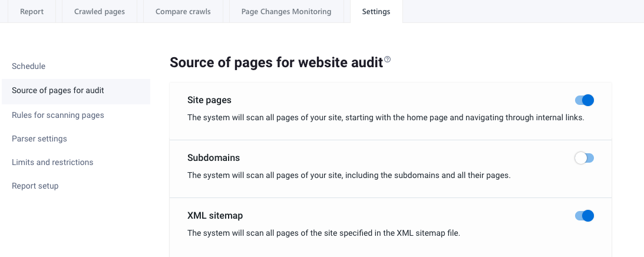Select the Settings tab
The width and height of the screenshot is (644, 257).
376,12
